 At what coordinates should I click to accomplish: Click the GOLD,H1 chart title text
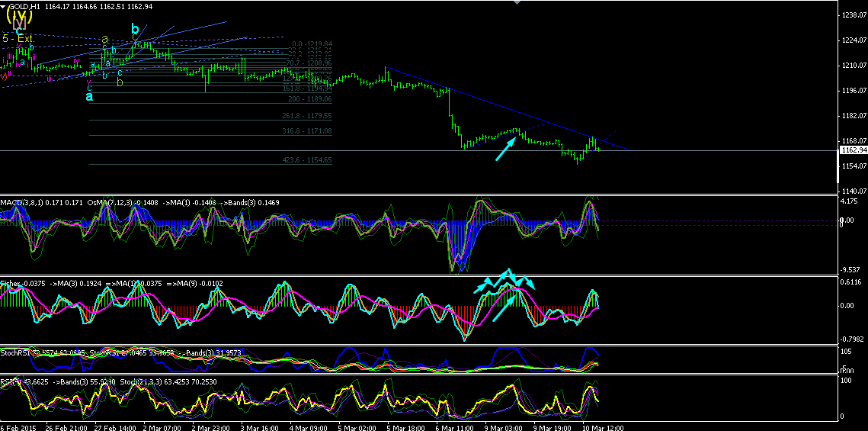(x=24, y=7)
